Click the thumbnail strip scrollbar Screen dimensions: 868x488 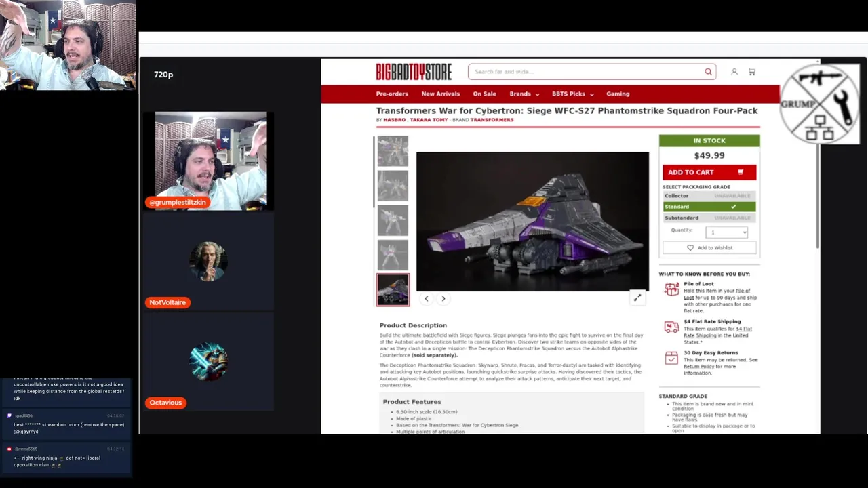(x=374, y=172)
